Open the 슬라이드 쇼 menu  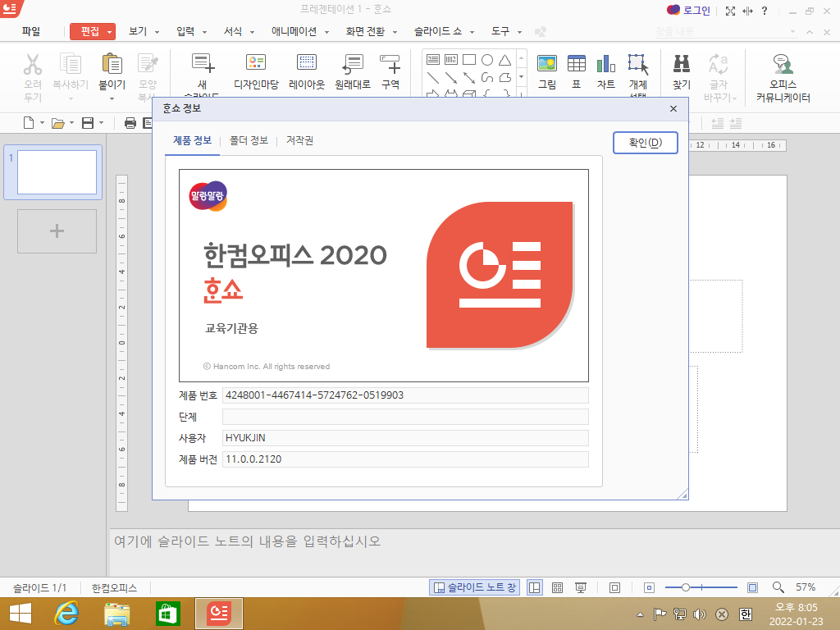[x=438, y=32]
